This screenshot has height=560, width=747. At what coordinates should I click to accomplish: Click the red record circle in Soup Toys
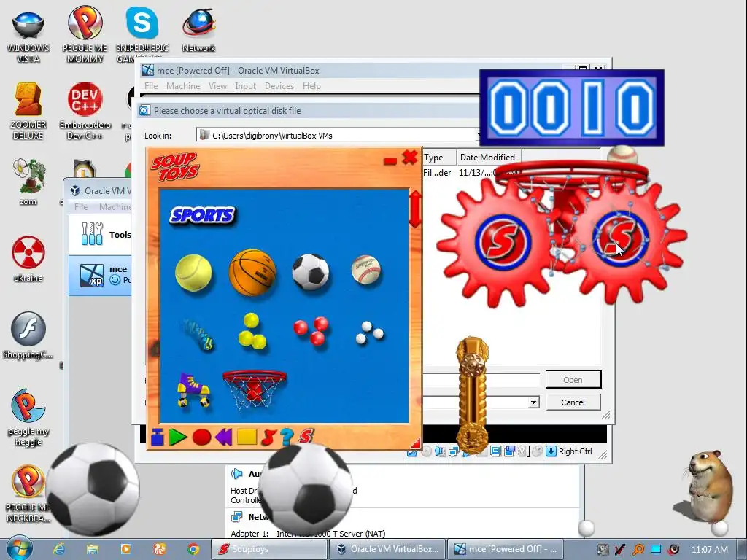click(201, 437)
